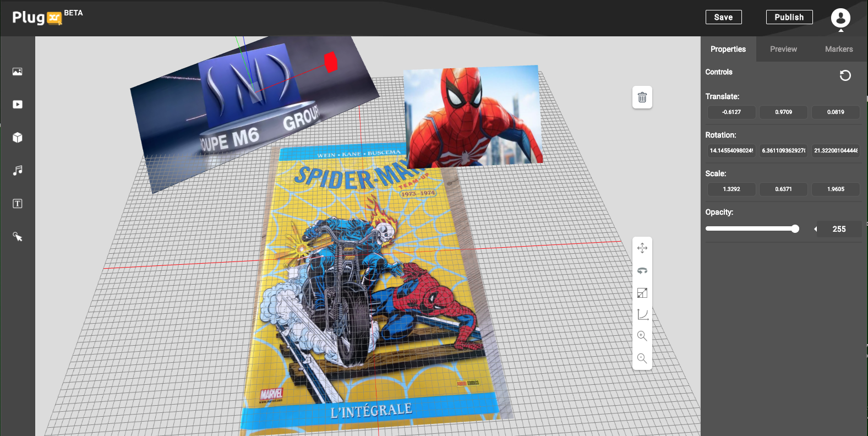
Task: Delete selected object with trash icon
Action: (x=642, y=97)
